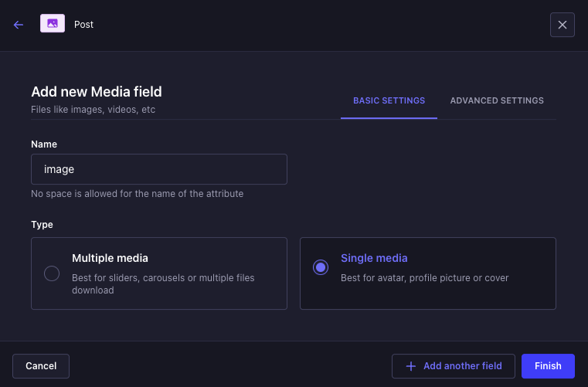Click the avatar or cover description text
The image size is (588, 387).
[x=424, y=277]
